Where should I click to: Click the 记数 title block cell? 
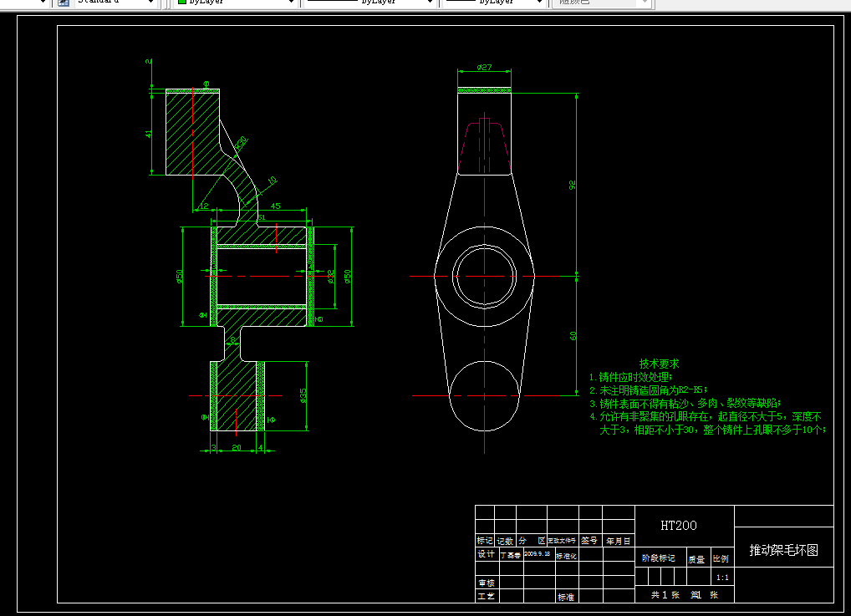point(505,541)
